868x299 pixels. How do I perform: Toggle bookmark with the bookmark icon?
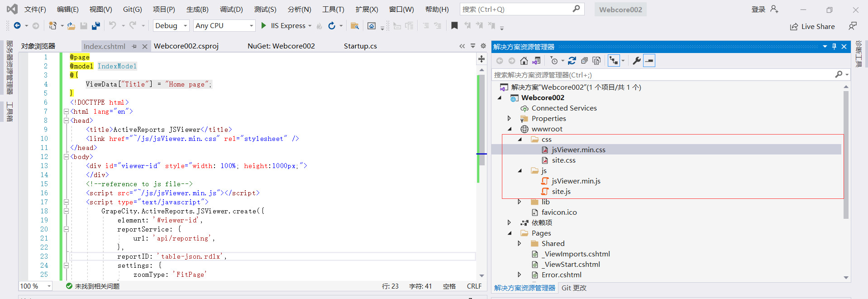(x=454, y=26)
